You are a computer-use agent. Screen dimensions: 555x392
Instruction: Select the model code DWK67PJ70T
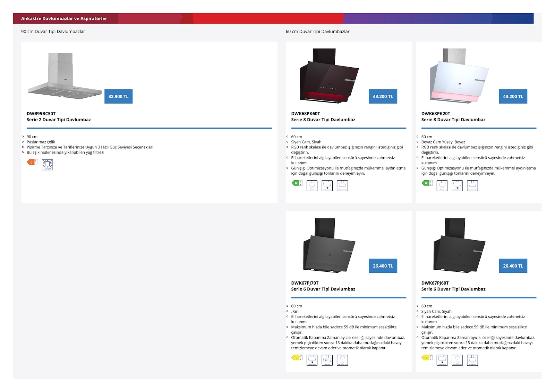(x=305, y=283)
